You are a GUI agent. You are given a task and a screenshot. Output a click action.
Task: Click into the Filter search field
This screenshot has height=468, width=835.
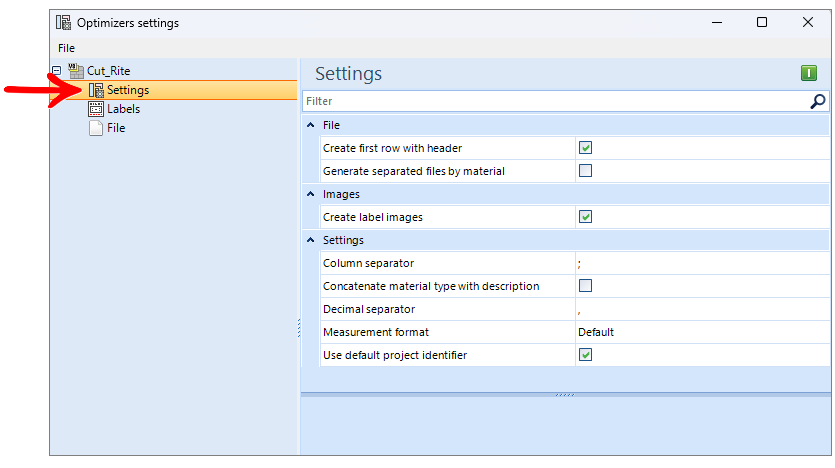click(x=555, y=101)
